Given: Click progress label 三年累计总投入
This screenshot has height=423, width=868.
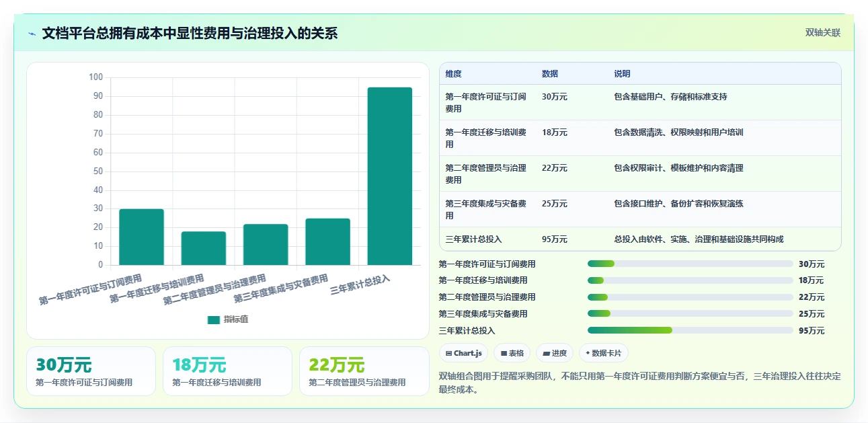Looking at the screenshot, I should (x=467, y=331).
